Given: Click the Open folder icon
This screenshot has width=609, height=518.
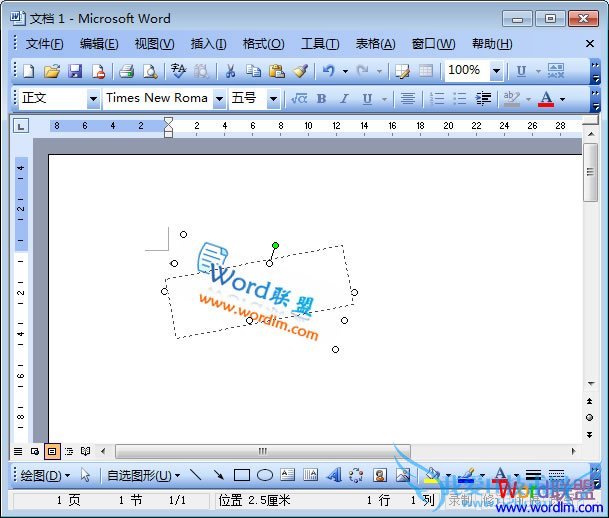Looking at the screenshot, I should point(52,71).
